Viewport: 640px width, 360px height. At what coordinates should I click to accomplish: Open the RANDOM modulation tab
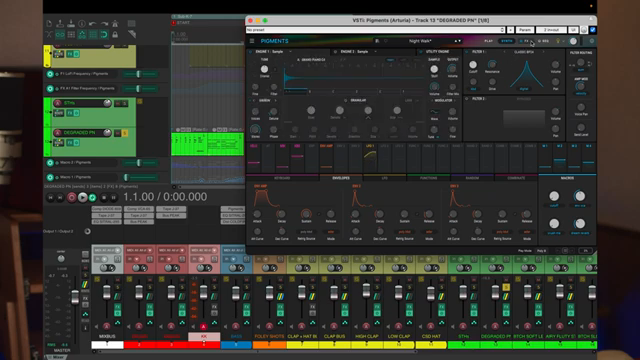point(472,178)
